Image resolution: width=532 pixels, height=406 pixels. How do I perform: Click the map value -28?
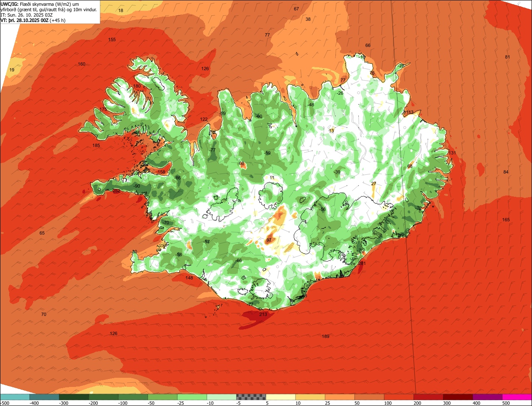[401, 66]
